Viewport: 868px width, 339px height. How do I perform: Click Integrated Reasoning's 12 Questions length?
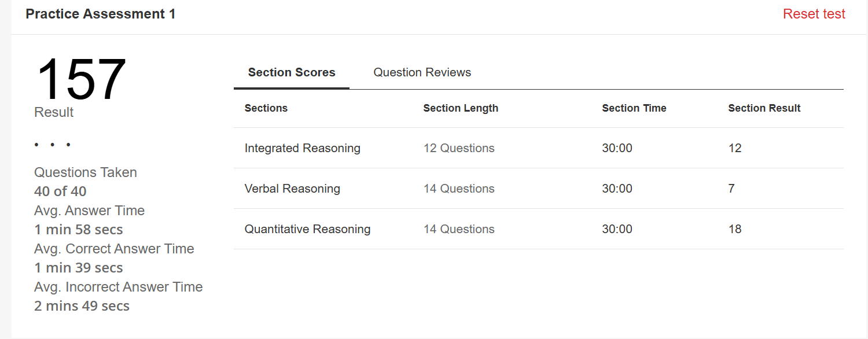click(x=459, y=148)
